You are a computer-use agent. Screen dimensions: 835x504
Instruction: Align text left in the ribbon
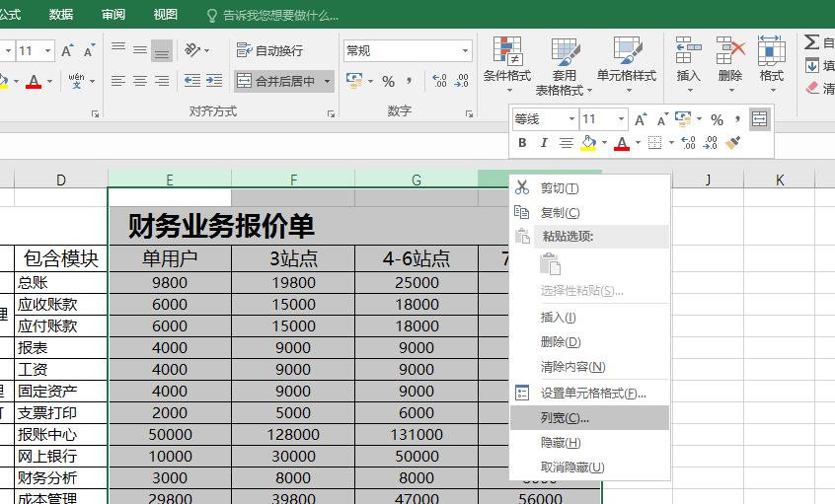tap(118, 81)
